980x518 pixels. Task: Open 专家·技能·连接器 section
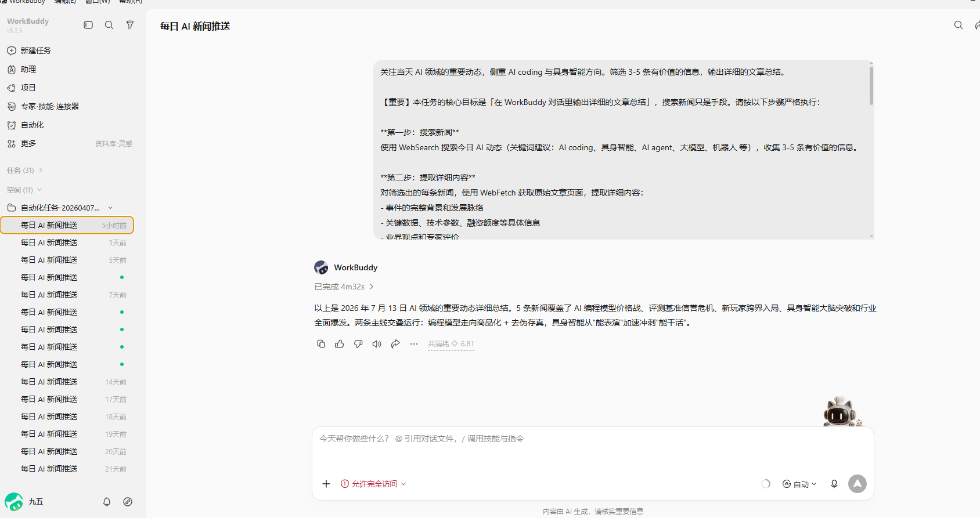click(x=50, y=106)
